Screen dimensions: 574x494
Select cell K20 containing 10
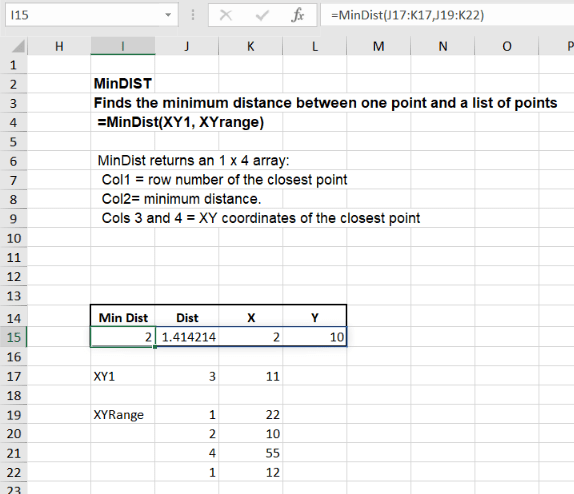(x=250, y=434)
